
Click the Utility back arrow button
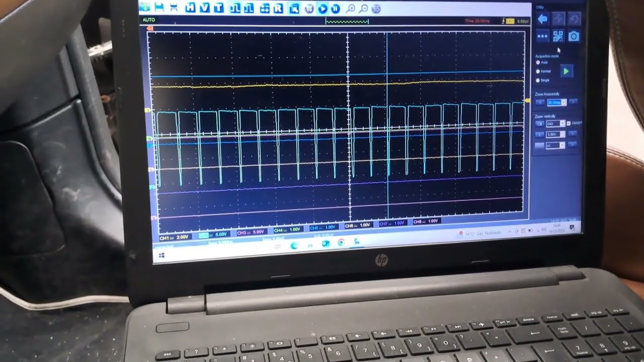tap(542, 19)
